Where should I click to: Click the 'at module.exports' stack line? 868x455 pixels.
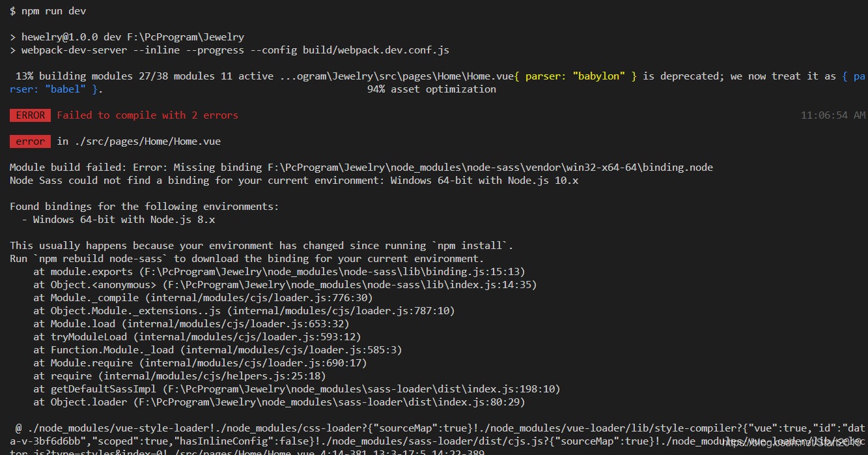(279, 272)
